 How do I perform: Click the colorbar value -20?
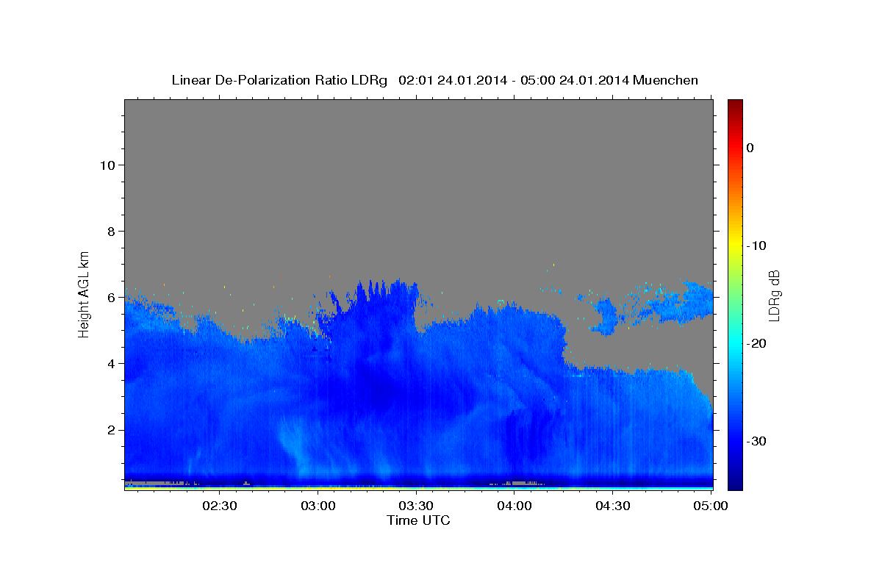coord(757,343)
